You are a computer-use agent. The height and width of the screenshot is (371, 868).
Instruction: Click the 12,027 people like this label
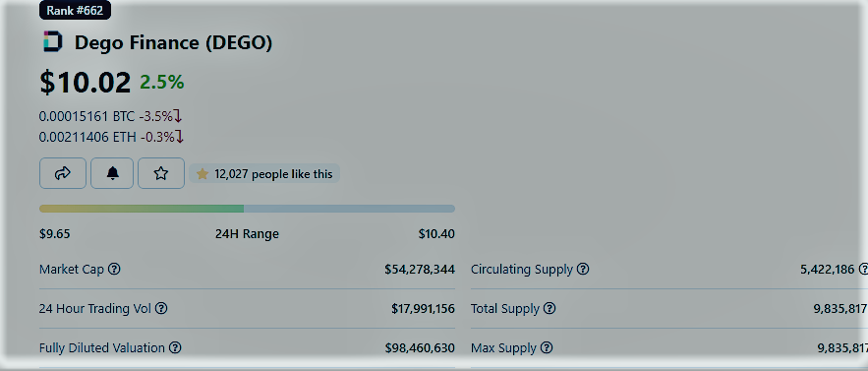point(264,174)
